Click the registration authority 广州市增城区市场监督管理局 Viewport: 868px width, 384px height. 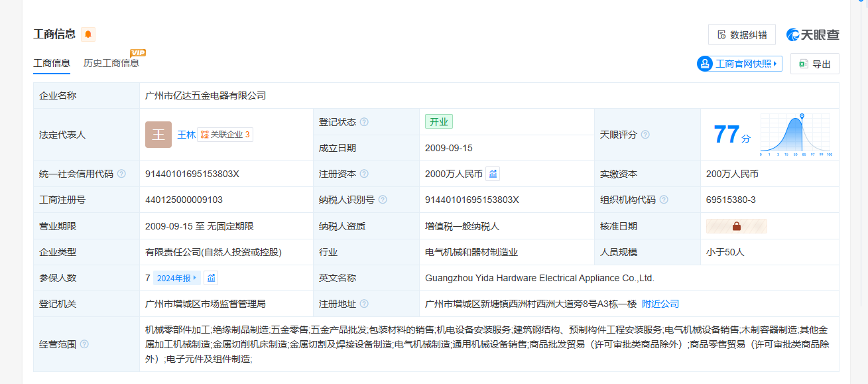[x=206, y=304]
